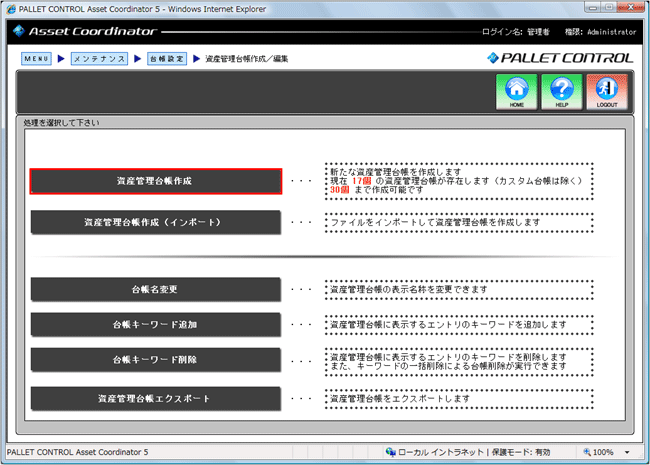Open the 台帳設定 breadcrumb
This screenshot has width=650, height=465.
(x=167, y=58)
